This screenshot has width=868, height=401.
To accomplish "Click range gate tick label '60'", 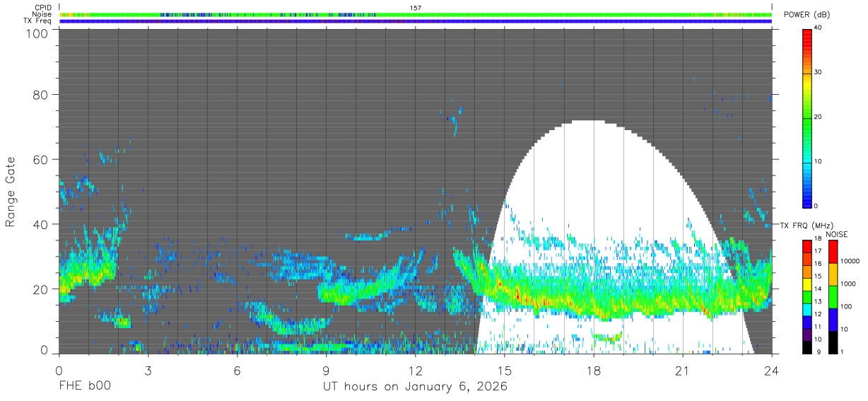I will (40, 160).
